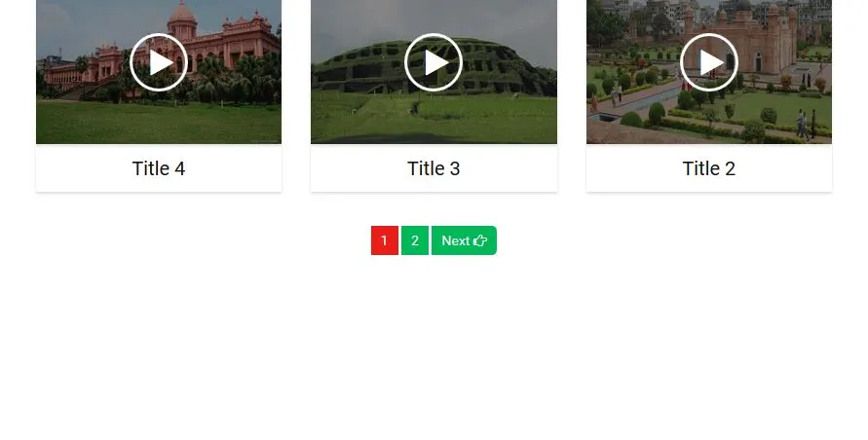
Task: Open the Title 2 heading text
Action: click(x=708, y=168)
